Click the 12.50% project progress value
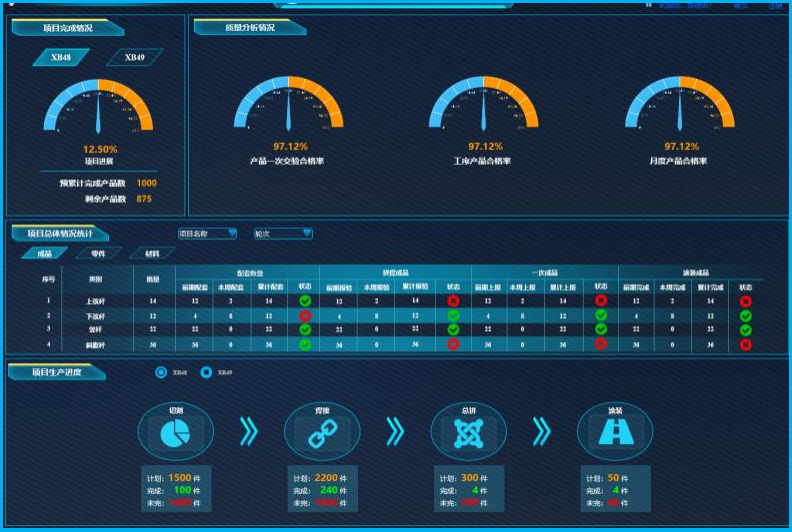Image resolution: width=792 pixels, height=532 pixels. [x=100, y=150]
